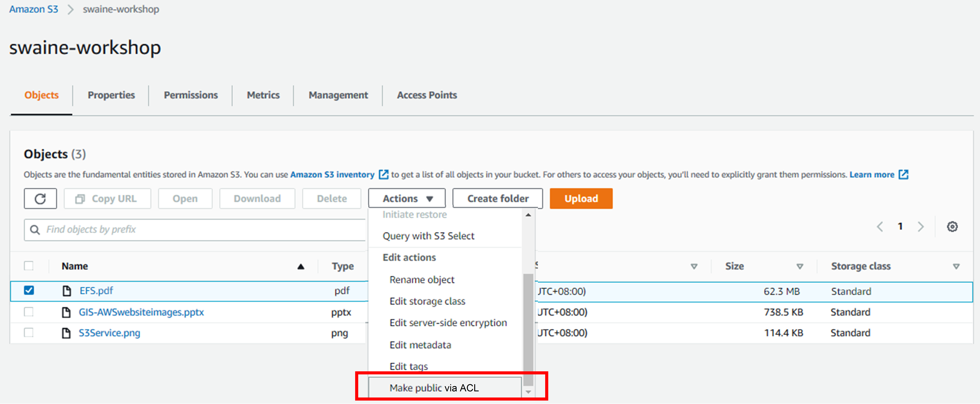Click page number 1 in pagination
Viewport: 980px width, 404px height.
tap(900, 227)
